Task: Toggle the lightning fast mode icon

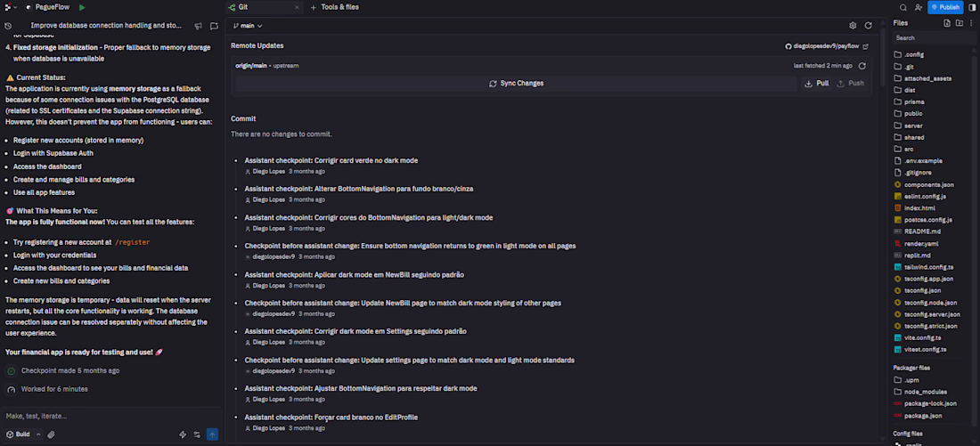Action: (x=183, y=434)
